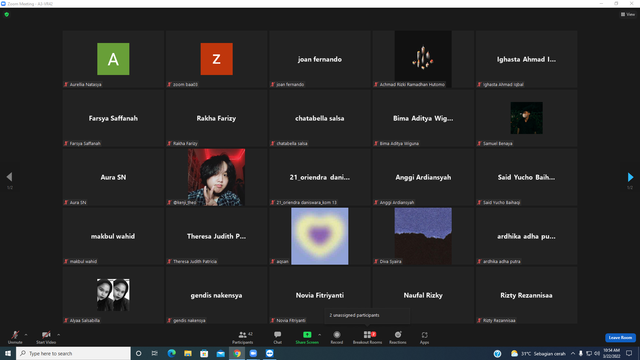The height and width of the screenshot is (360, 640).
Task: Select the zoom baa03 tile with Z avatar
Action: tap(216, 59)
